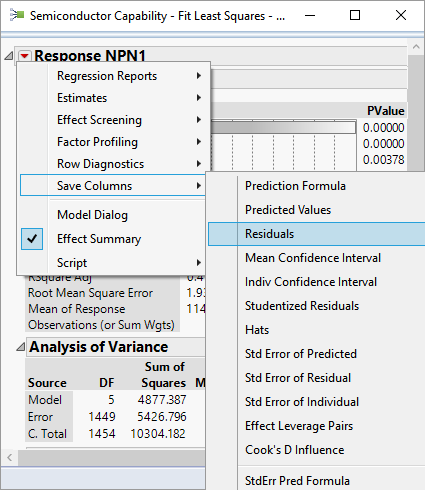Open the Model Dialog
Viewport: 425px width, 490px height.
point(92,215)
